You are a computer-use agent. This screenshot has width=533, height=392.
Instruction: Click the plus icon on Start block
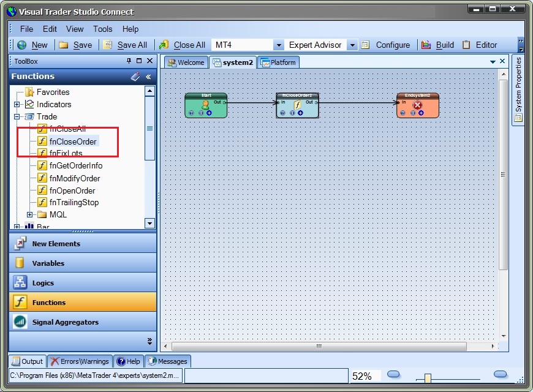[209, 113]
